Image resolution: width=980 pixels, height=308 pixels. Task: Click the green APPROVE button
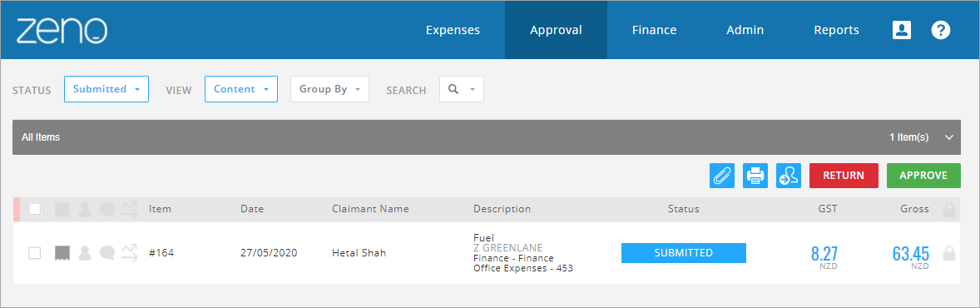point(923,176)
